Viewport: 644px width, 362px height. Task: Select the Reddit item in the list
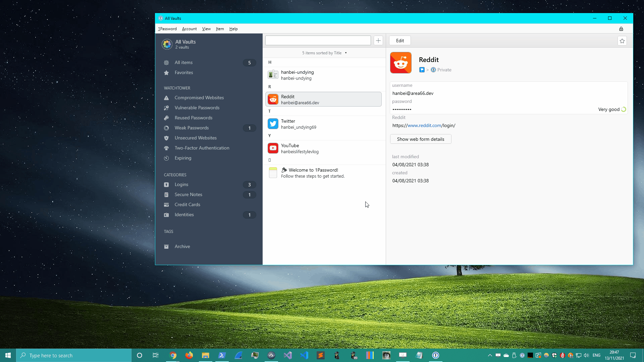323,100
